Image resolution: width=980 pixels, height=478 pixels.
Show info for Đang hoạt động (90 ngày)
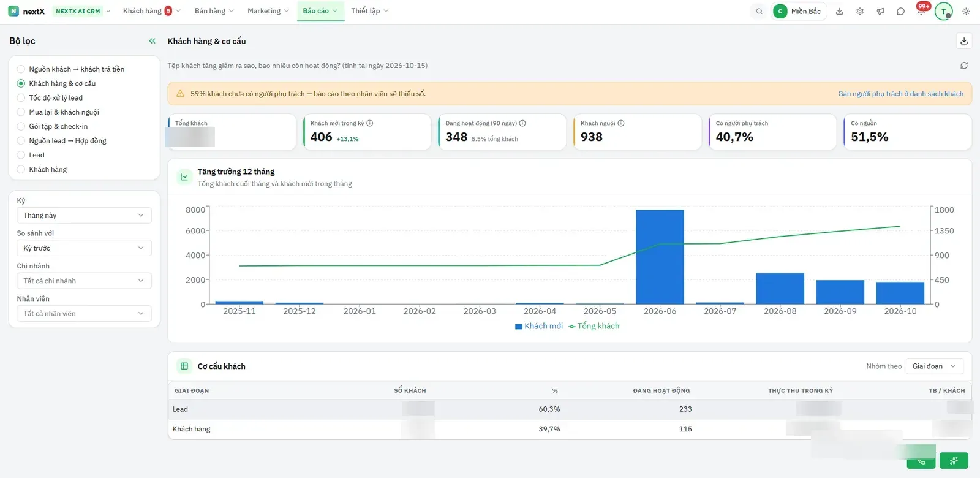click(522, 123)
